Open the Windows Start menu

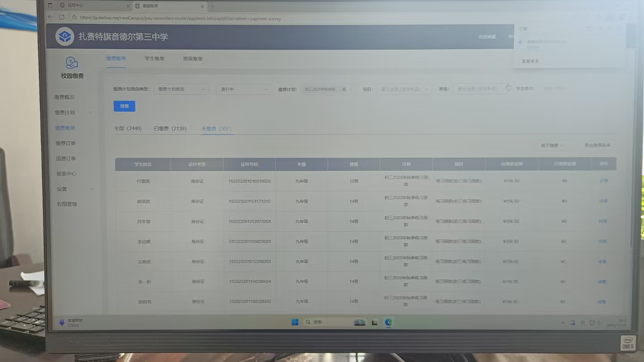[x=295, y=322]
